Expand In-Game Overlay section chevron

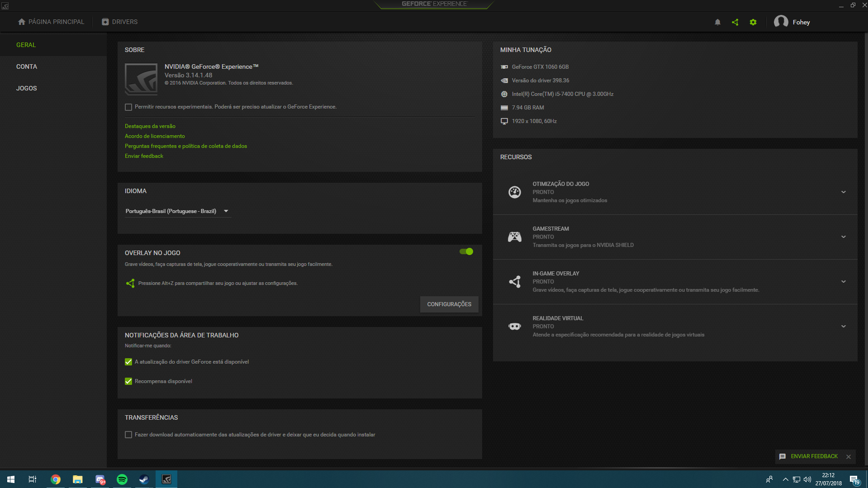pos(844,282)
